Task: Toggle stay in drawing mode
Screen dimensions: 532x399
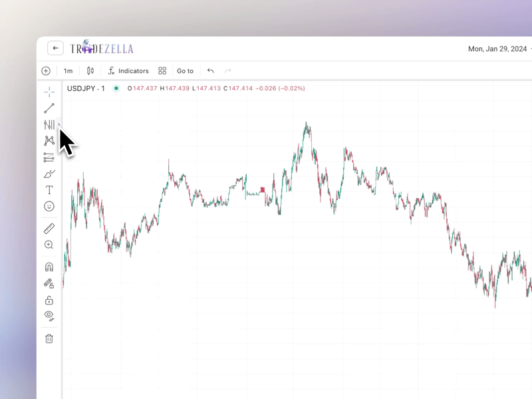Action: click(x=49, y=284)
